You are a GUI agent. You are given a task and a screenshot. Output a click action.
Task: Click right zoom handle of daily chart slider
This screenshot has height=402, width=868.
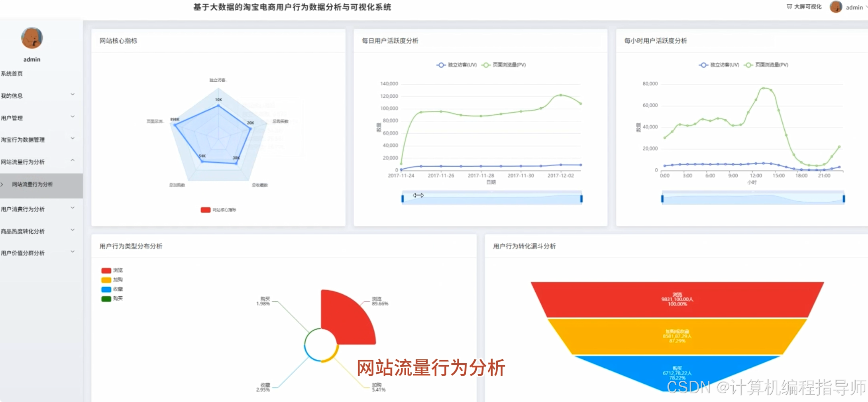(x=581, y=199)
